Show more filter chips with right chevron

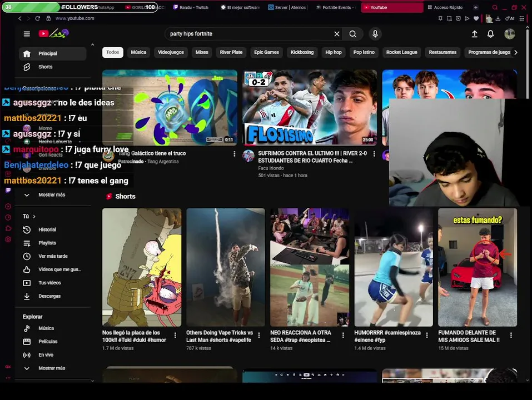(516, 52)
